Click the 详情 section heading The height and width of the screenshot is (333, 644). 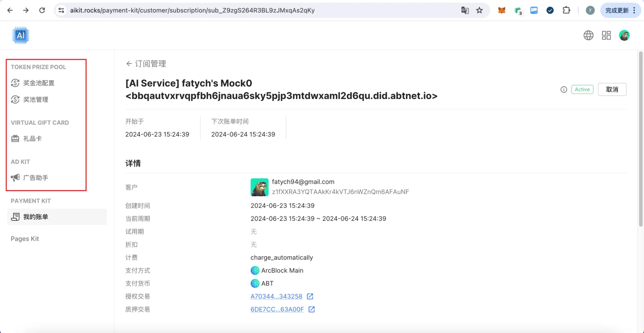(x=133, y=163)
